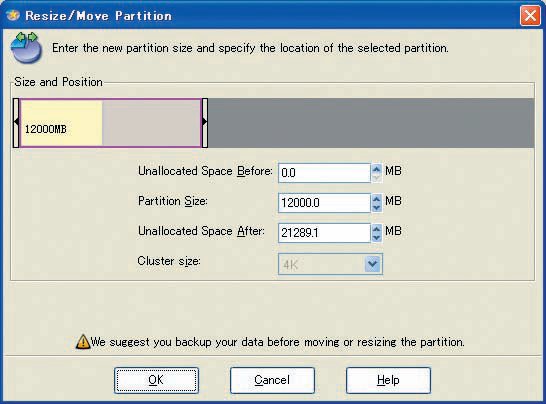Click the right partition resize handle
This screenshot has height=404, width=546.
[205, 123]
